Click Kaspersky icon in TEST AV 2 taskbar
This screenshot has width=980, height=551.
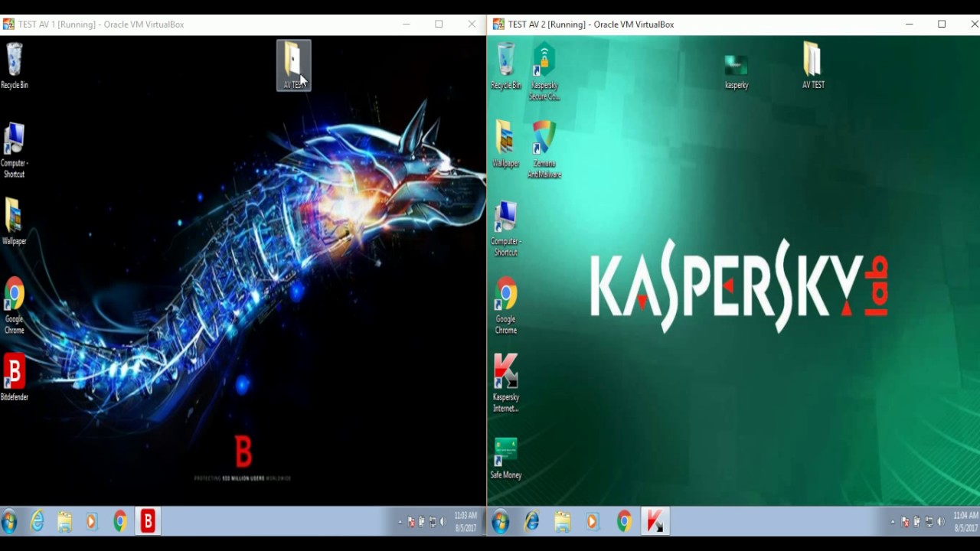[655, 522]
